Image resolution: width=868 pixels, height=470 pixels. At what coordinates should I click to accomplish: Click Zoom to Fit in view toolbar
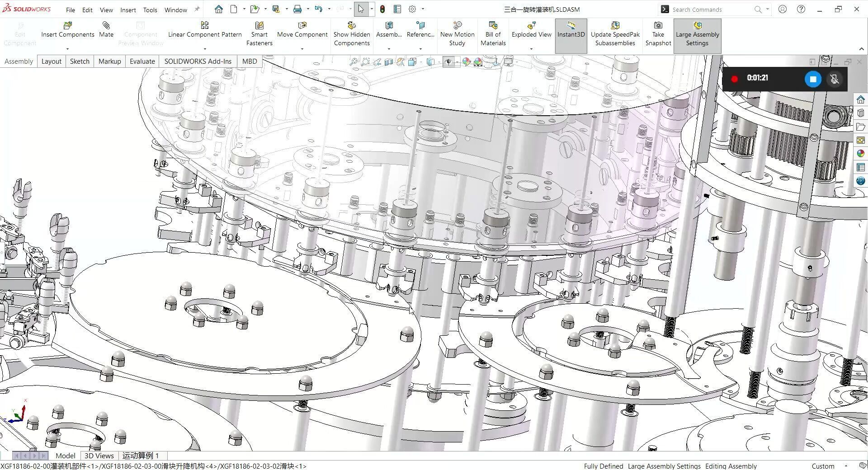coord(354,62)
